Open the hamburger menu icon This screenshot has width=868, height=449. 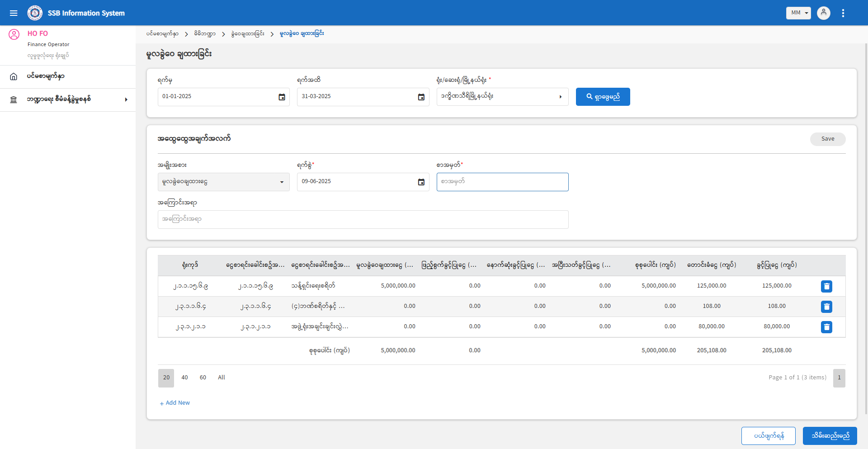pyautogui.click(x=14, y=13)
